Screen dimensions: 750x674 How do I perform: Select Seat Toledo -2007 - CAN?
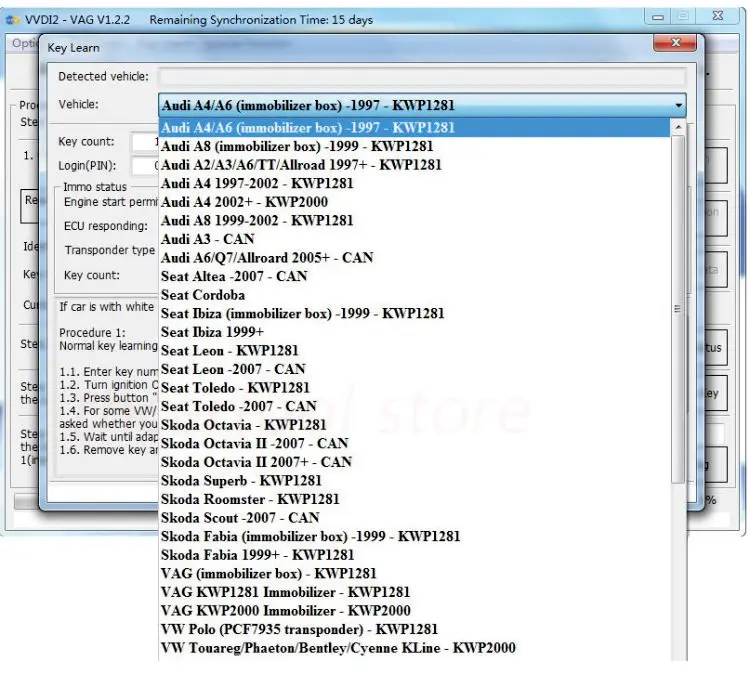pos(415,407)
